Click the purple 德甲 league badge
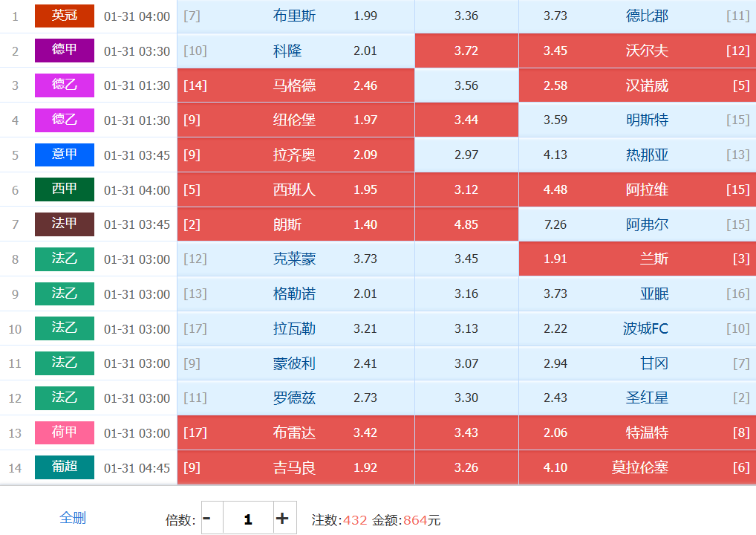This screenshot has width=756, height=535. tap(65, 51)
